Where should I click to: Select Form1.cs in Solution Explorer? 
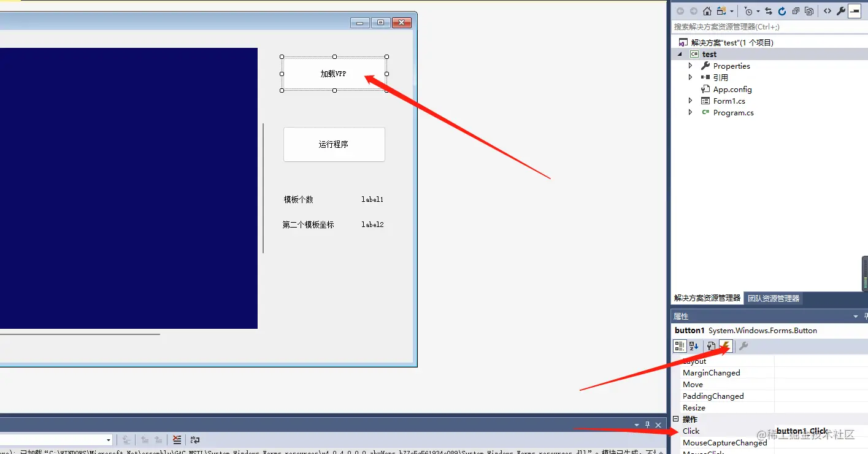click(x=729, y=101)
